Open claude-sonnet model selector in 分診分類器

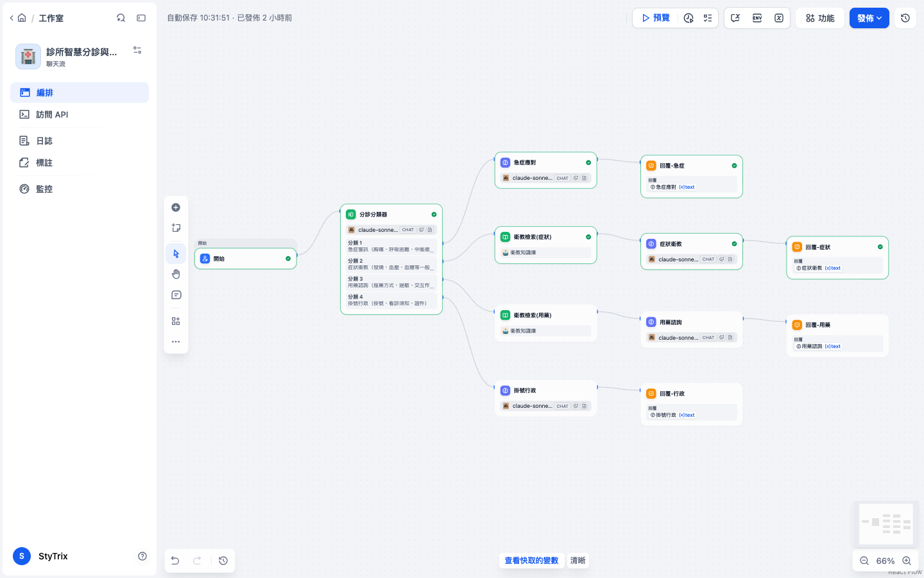391,230
